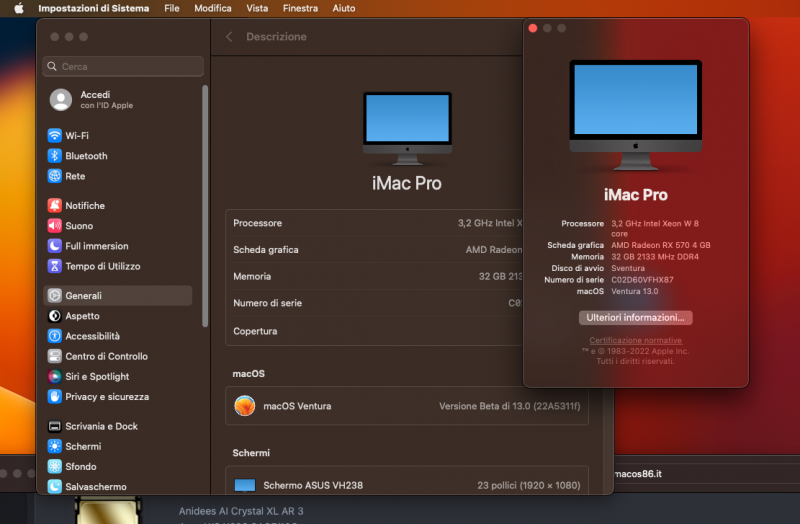The image size is (800, 524).
Task: Open the Siri e Spotlight icon
Action: [x=55, y=377]
